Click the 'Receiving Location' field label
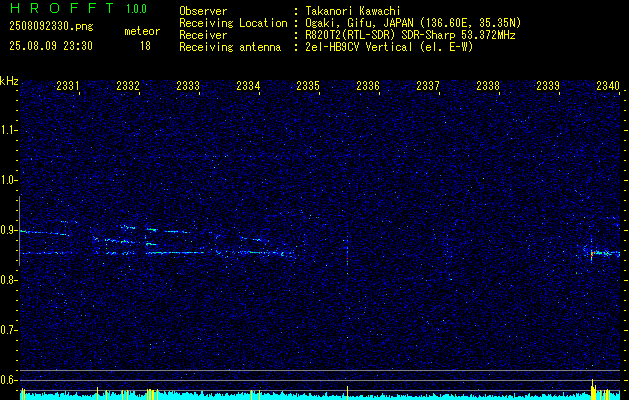The image size is (629, 400). (233, 23)
